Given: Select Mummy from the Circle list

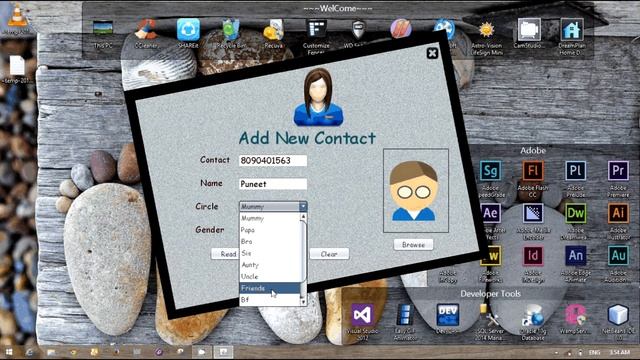Looking at the screenshot, I should 270,218.
